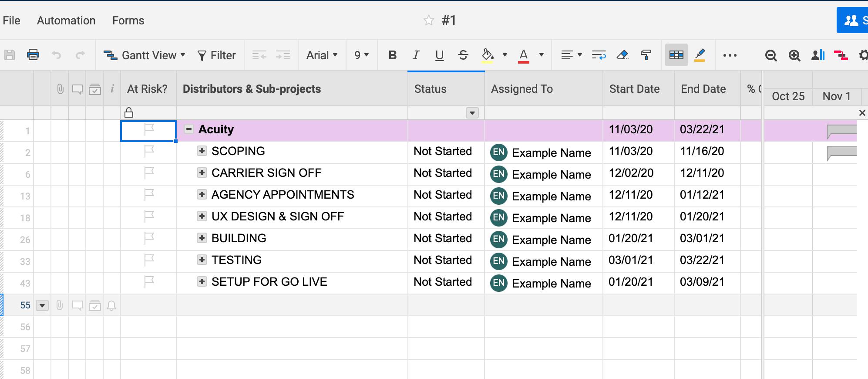Click the fill bucket background color

click(488, 55)
